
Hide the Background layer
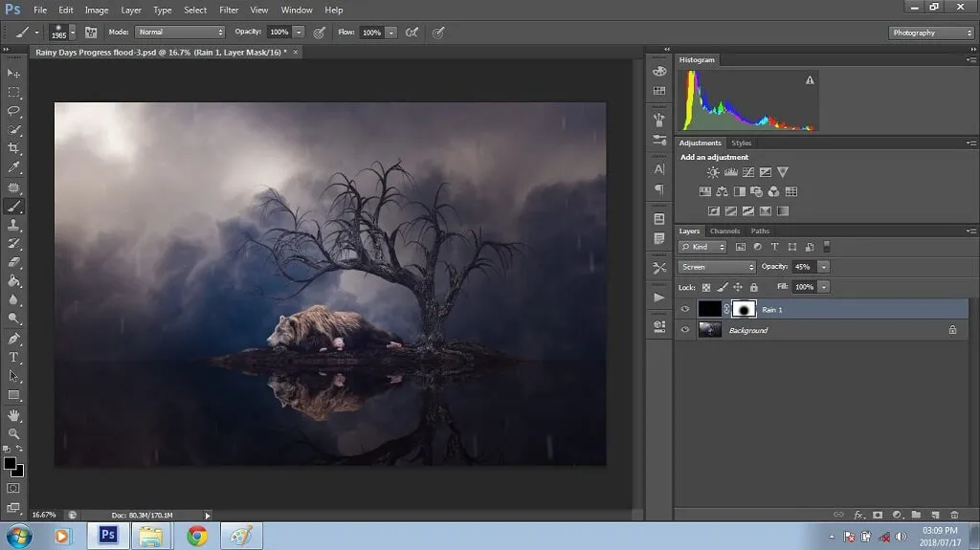[685, 329]
